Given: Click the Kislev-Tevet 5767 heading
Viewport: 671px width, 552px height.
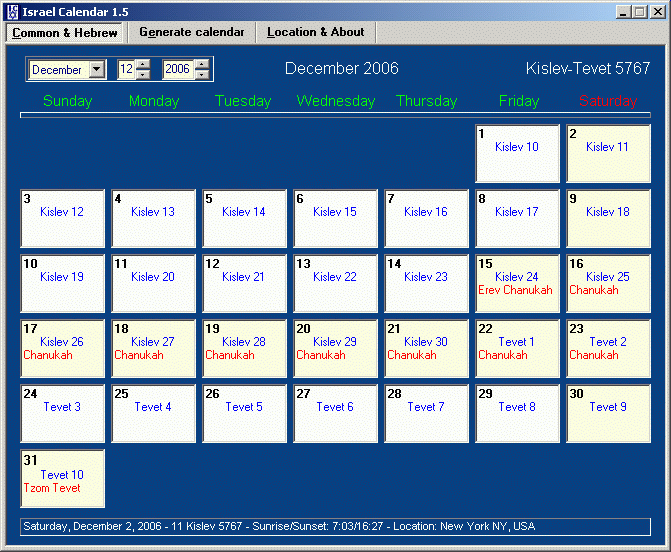Looking at the screenshot, I should pos(588,68).
